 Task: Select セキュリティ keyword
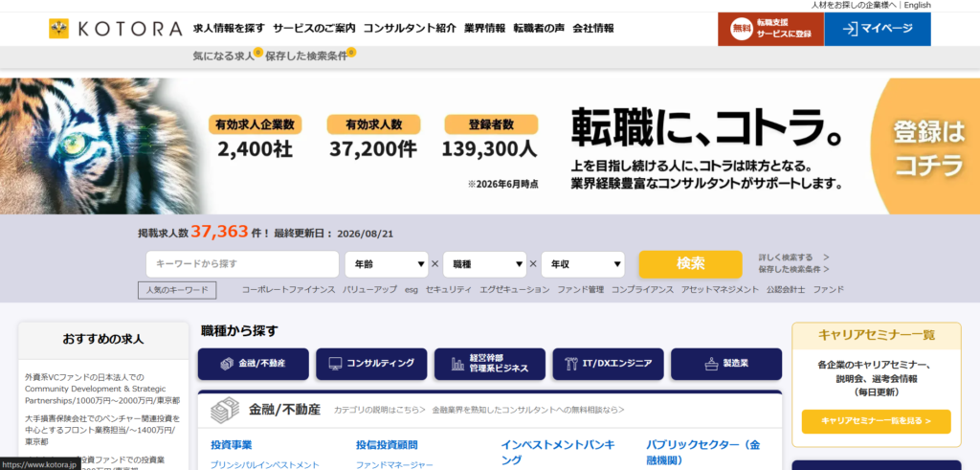pyautogui.click(x=449, y=289)
